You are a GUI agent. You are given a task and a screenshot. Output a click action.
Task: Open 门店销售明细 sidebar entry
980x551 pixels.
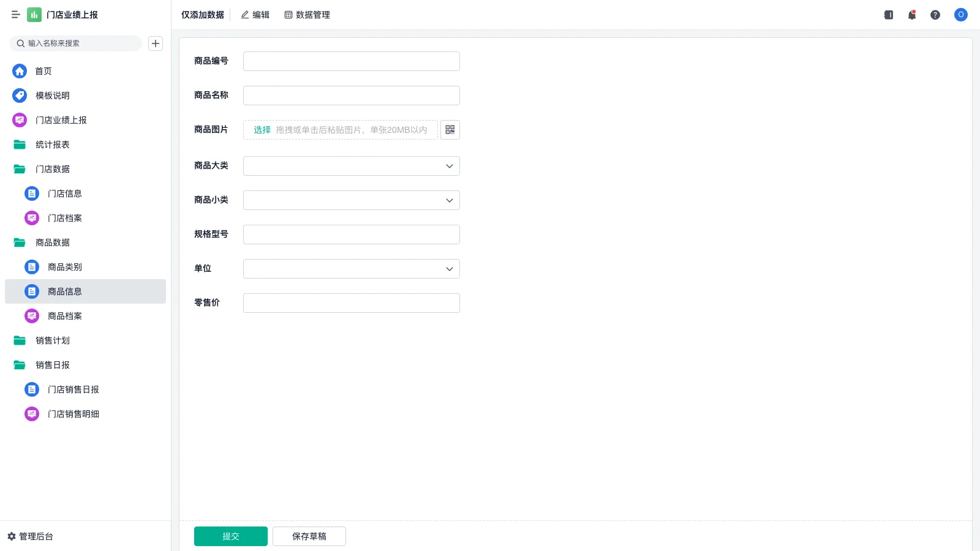coord(85,414)
